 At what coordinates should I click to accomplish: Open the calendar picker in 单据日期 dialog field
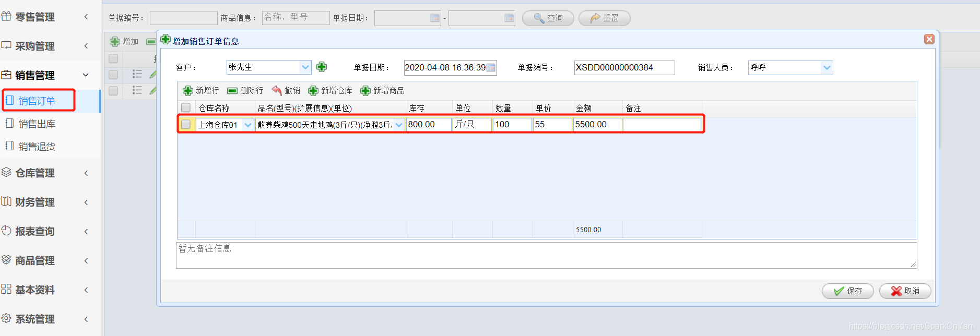point(491,68)
